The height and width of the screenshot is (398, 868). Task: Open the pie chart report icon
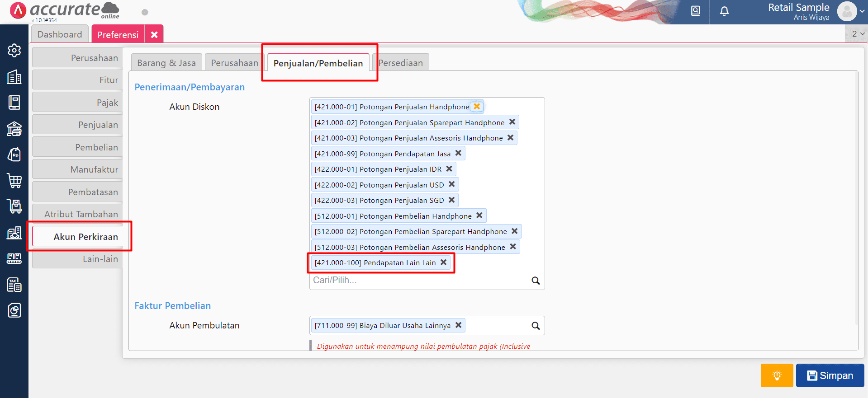click(x=14, y=310)
